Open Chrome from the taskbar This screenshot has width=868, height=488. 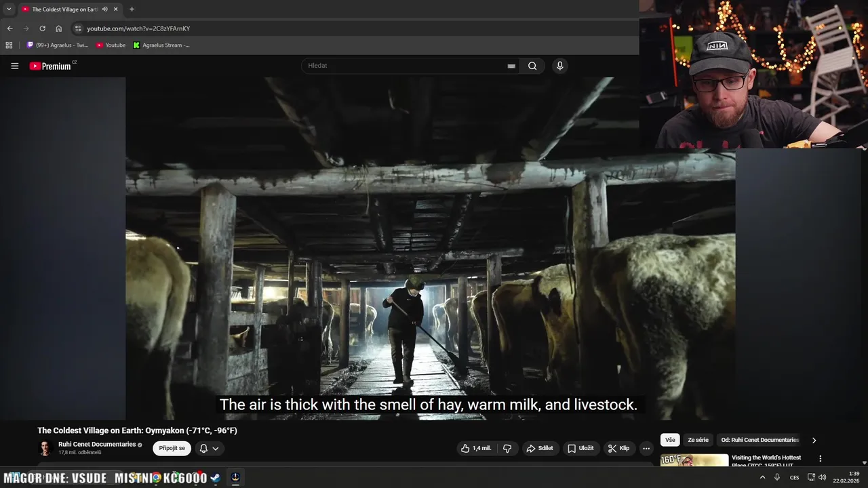(x=157, y=478)
